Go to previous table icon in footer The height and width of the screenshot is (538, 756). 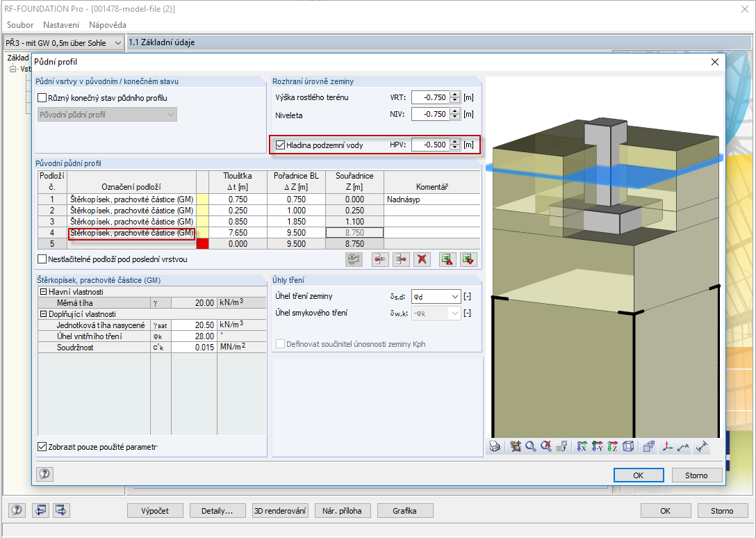(x=40, y=510)
